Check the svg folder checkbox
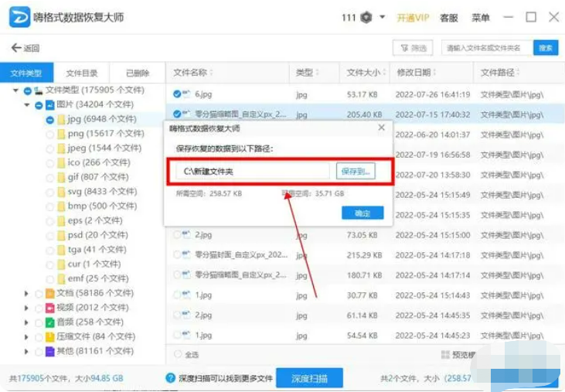565x392 pixels. (x=50, y=192)
